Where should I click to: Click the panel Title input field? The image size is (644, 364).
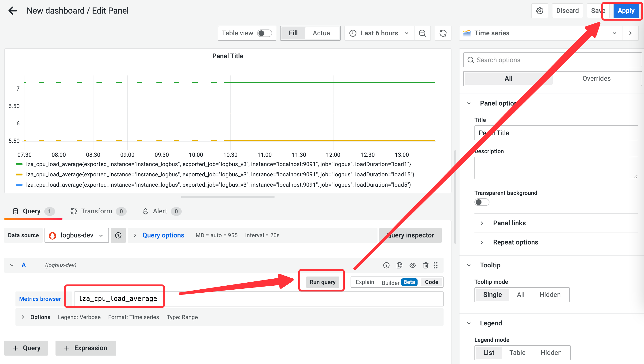pos(556,133)
